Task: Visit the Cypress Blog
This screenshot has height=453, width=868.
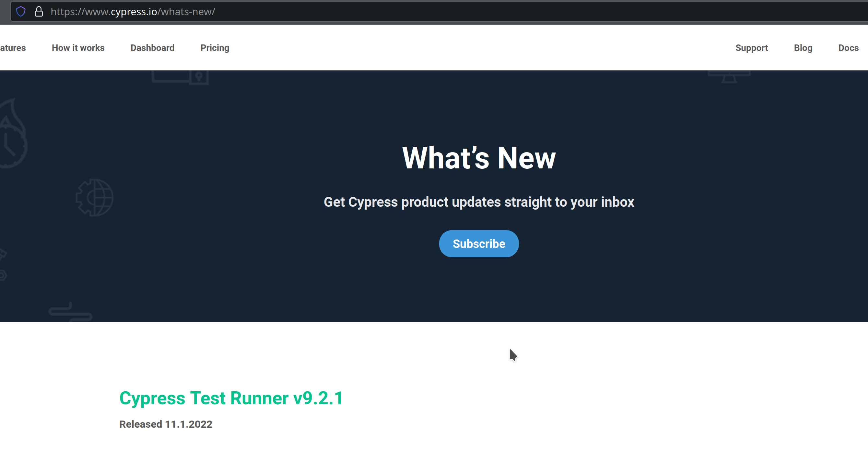Action: 803,48
